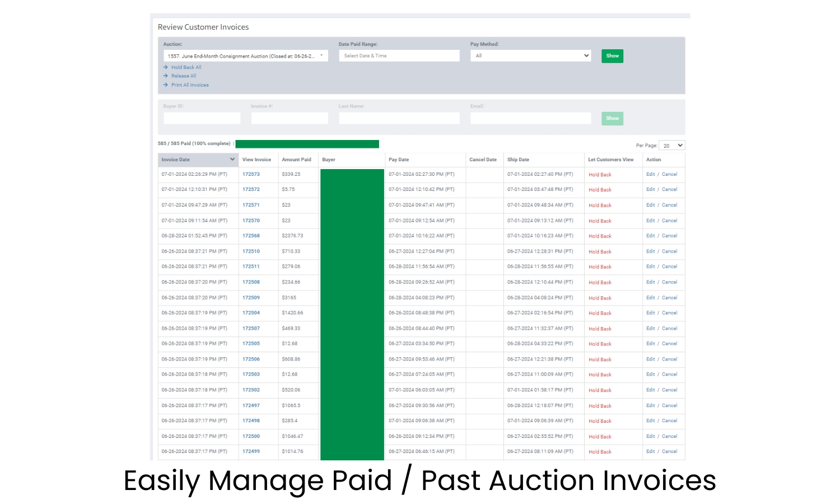
Task: Focus the Invoice # input field
Action: (290, 118)
